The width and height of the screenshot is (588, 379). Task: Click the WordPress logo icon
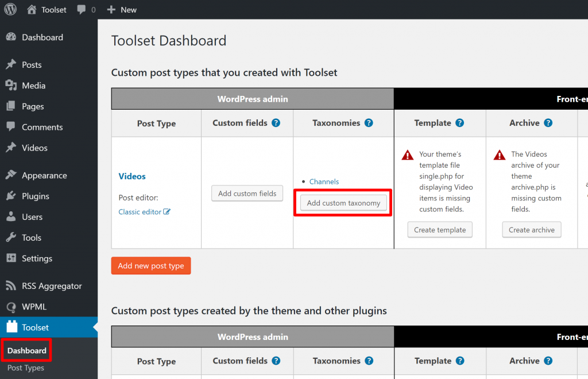coord(10,9)
